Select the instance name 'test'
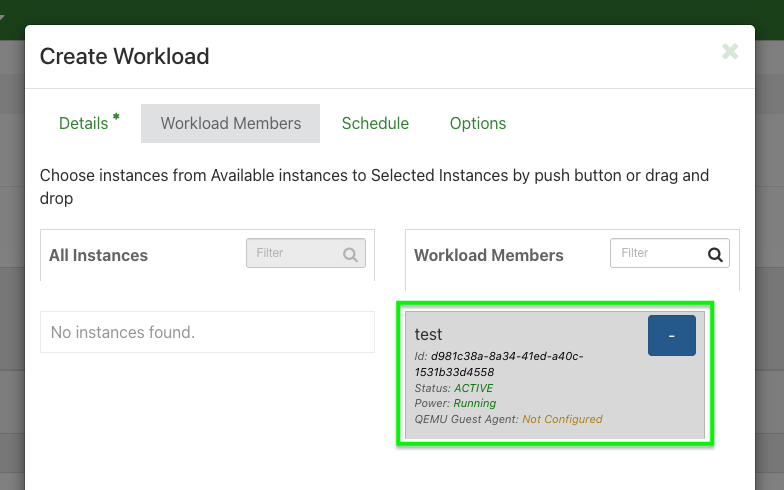Image resolution: width=784 pixels, height=490 pixels. [x=428, y=334]
